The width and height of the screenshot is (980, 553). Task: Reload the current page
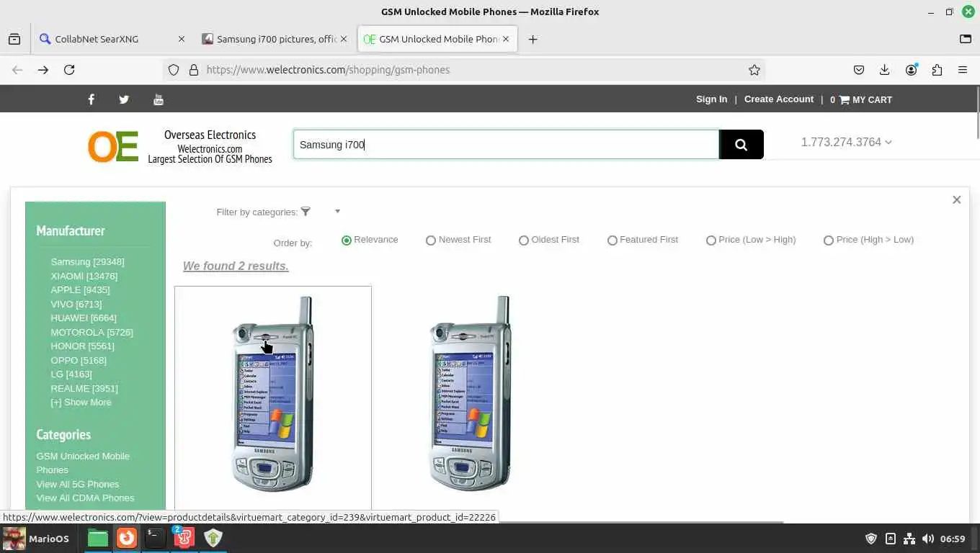click(69, 70)
